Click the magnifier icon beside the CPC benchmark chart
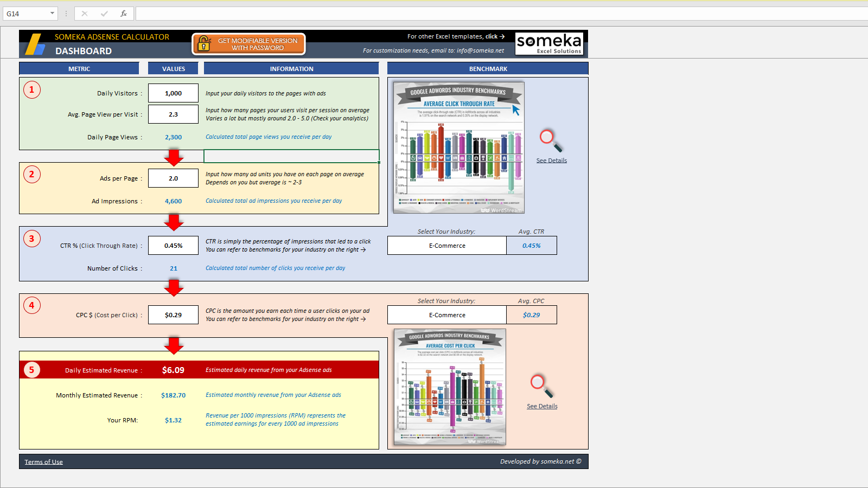 coord(541,386)
